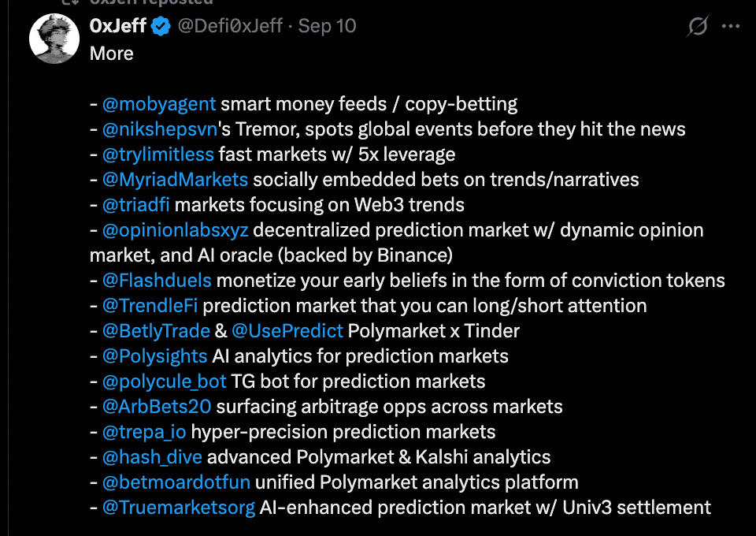
Task: Open the @trylimitless profile link
Action: tap(158, 154)
